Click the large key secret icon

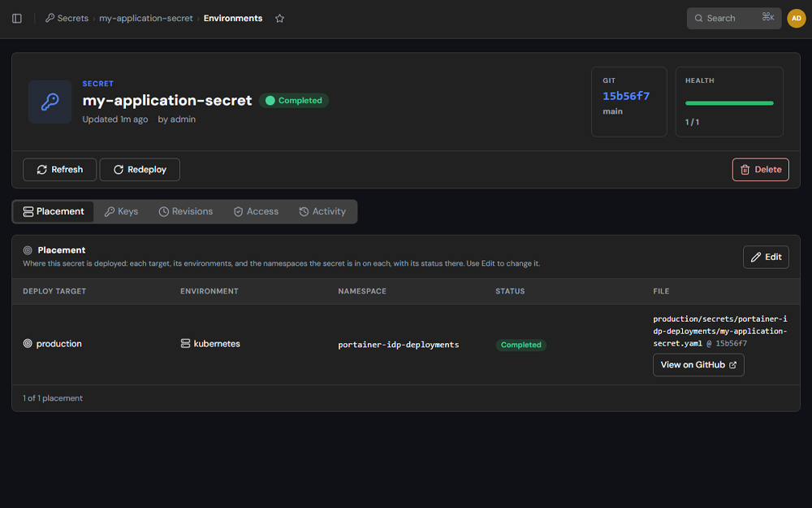coord(50,102)
